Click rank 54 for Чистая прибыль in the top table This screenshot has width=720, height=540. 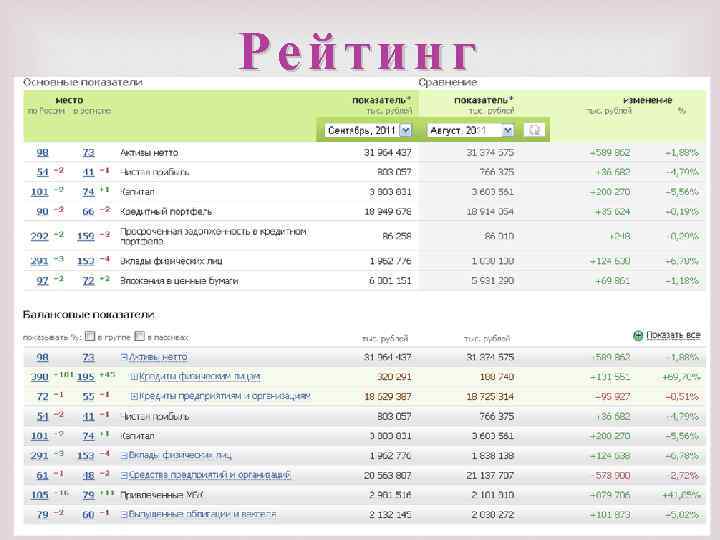pos(42,172)
